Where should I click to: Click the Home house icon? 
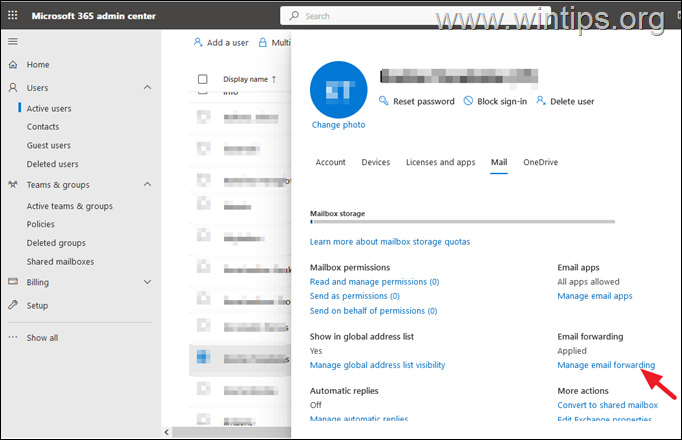[x=13, y=65]
